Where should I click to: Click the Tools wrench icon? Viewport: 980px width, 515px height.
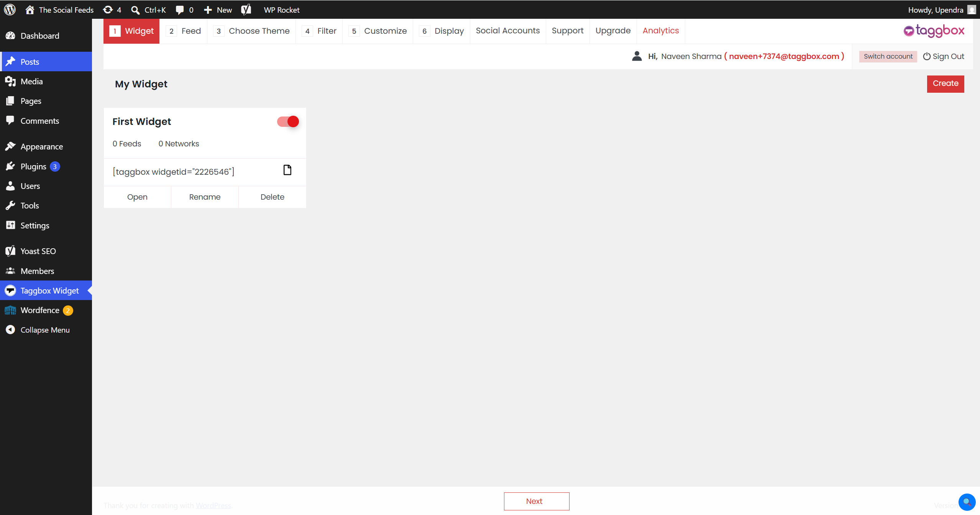(10, 205)
